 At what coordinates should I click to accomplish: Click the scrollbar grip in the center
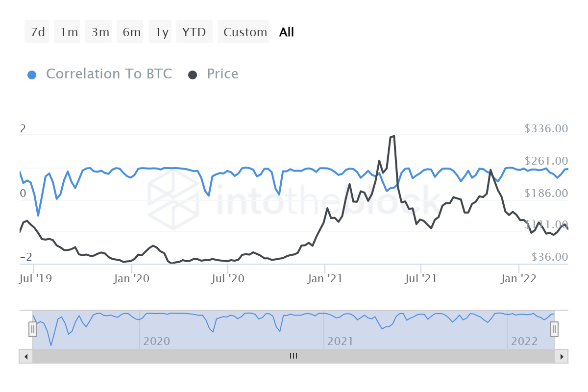coord(294,356)
